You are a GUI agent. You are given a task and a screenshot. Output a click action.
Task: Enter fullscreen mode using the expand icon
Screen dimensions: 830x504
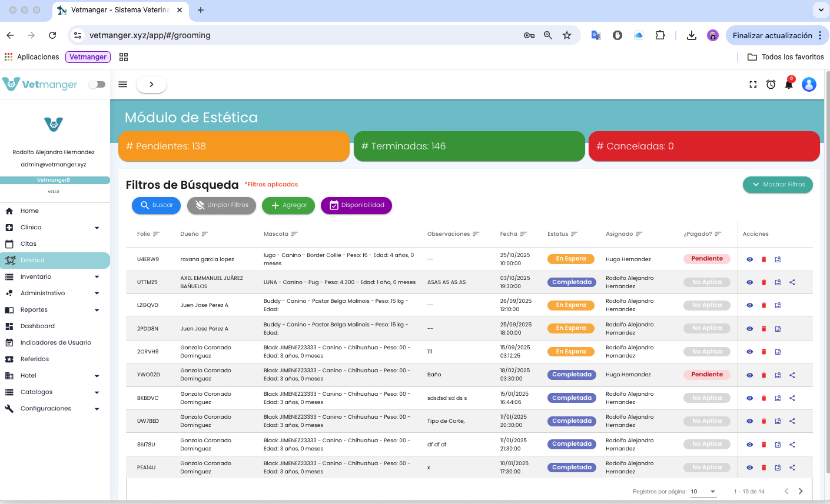[x=753, y=85]
